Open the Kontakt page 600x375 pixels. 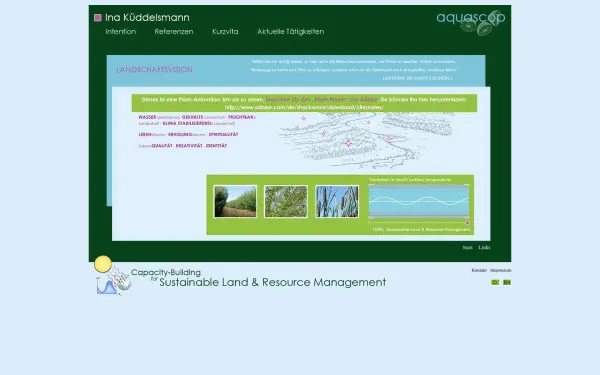[479, 270]
